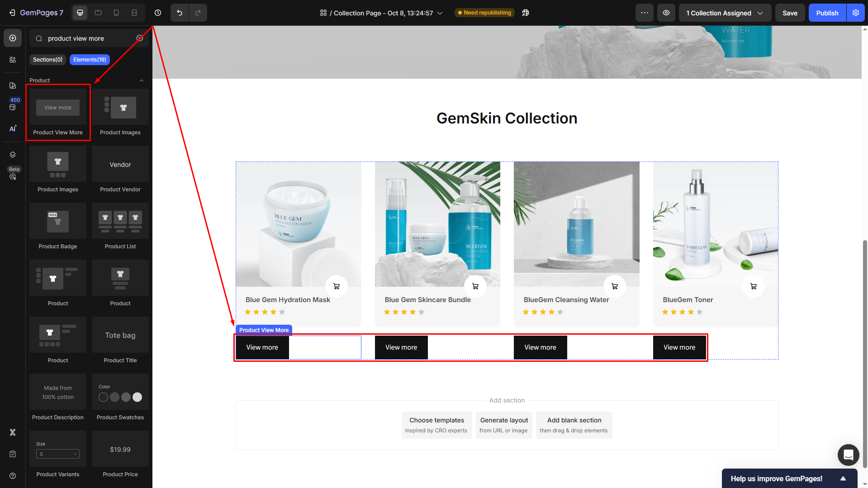
Task: Select the Product Price element
Action: coord(120,455)
